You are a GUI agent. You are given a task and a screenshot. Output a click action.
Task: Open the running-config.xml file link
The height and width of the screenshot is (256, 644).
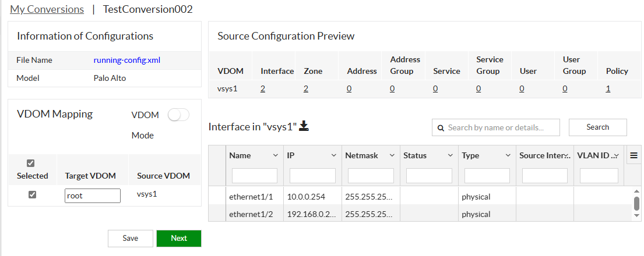click(x=126, y=60)
